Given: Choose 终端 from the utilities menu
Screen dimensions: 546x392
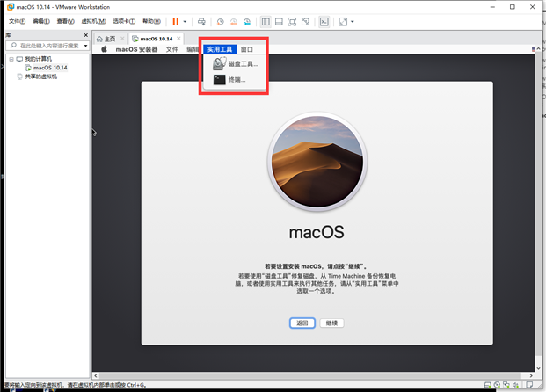Looking at the screenshot, I should click(x=235, y=80).
